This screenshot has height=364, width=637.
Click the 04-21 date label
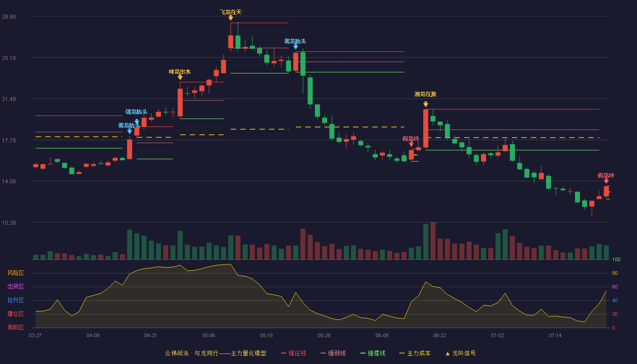[x=151, y=335]
